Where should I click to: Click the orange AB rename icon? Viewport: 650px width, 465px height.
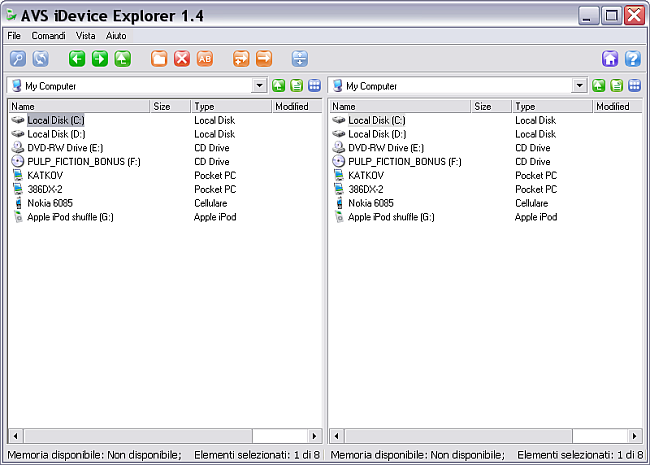point(205,58)
